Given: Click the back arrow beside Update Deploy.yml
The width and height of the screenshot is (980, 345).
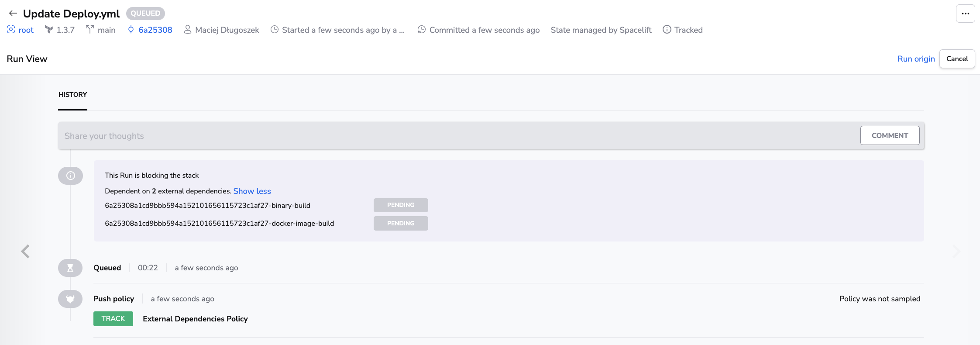Looking at the screenshot, I should pos(13,14).
